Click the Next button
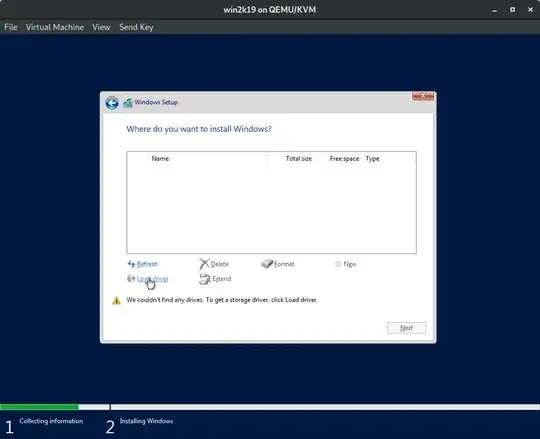The height and width of the screenshot is (439, 540). click(406, 328)
